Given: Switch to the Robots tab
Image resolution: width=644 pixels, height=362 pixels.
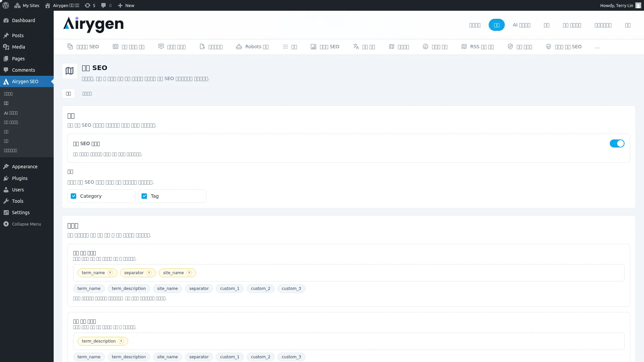Looking at the screenshot, I should (252, 47).
